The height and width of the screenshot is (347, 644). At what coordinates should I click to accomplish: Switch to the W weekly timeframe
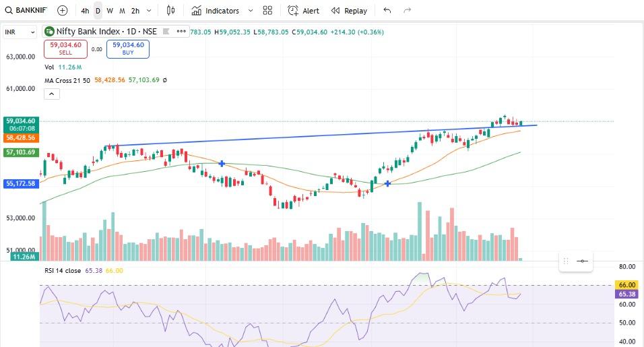click(110, 11)
